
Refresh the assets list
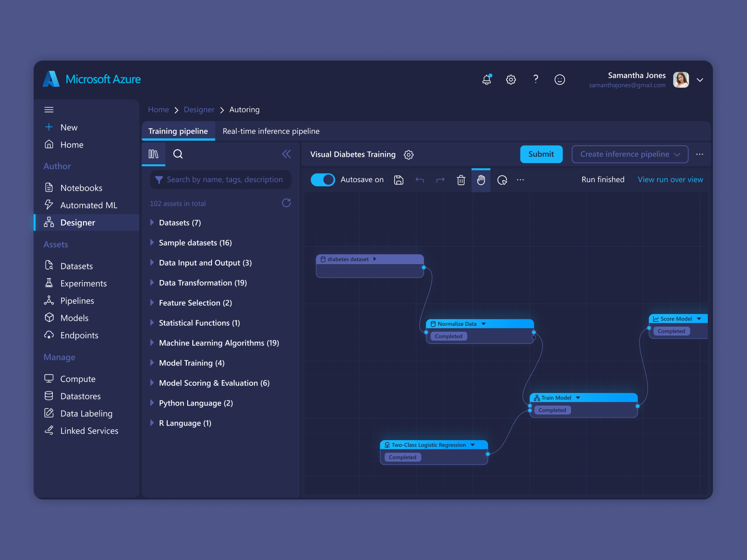pos(286,203)
